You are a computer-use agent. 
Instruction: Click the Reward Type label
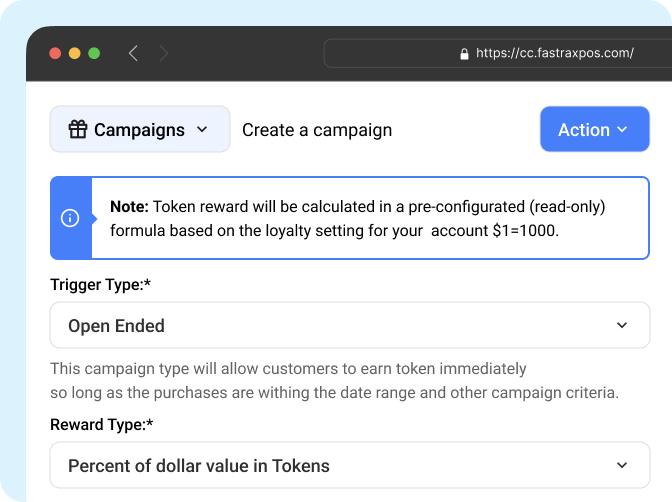[x=102, y=424]
